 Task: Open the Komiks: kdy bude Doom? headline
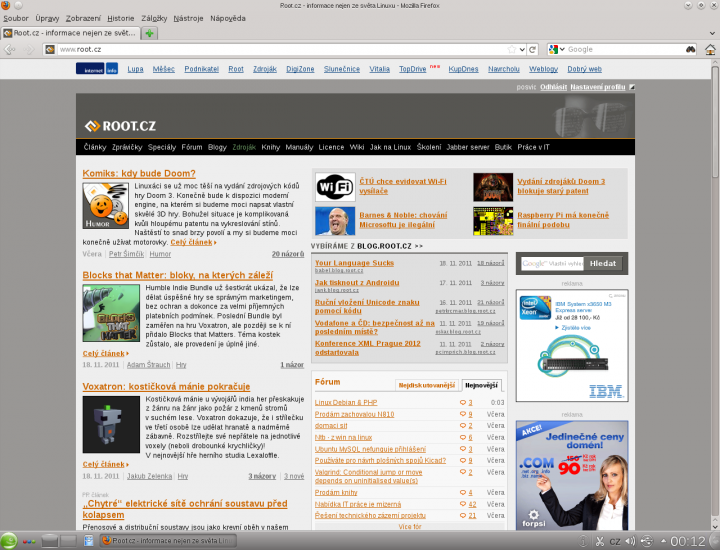tap(139, 174)
